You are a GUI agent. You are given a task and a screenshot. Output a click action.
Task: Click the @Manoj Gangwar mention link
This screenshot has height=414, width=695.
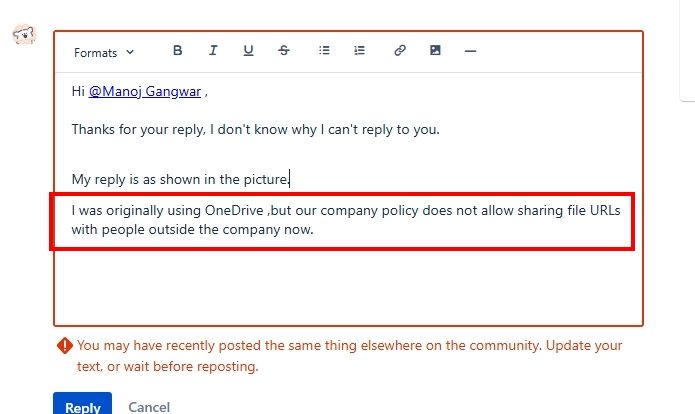(144, 91)
